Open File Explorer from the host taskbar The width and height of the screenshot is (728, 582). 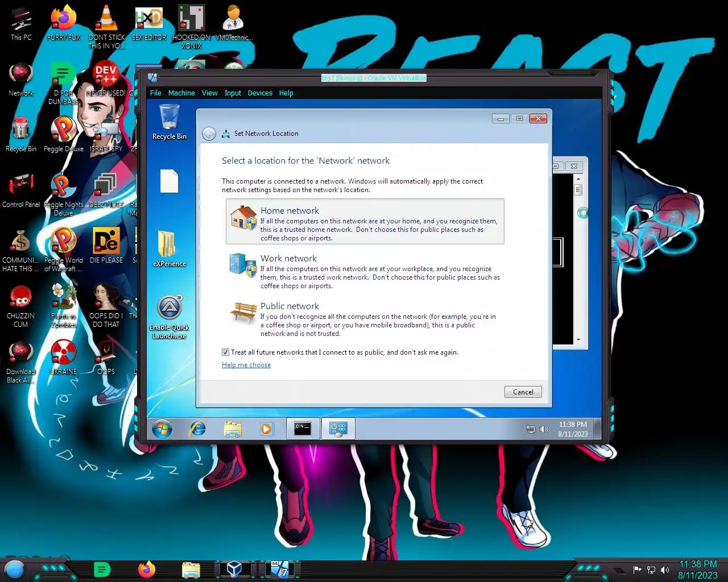tap(191, 569)
